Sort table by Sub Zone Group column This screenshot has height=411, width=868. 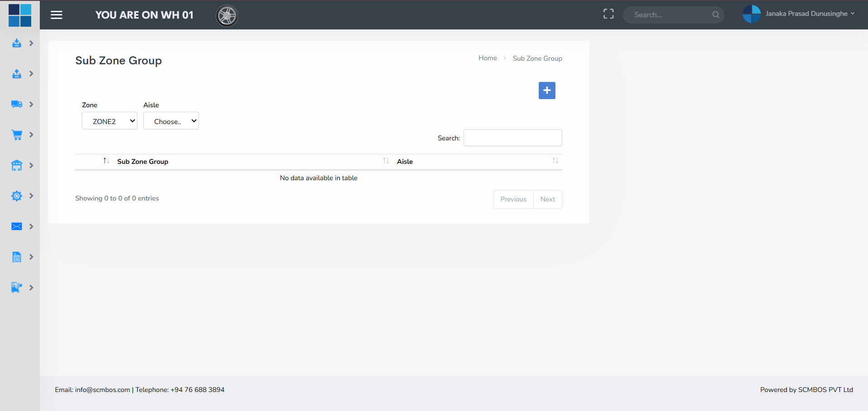click(142, 162)
